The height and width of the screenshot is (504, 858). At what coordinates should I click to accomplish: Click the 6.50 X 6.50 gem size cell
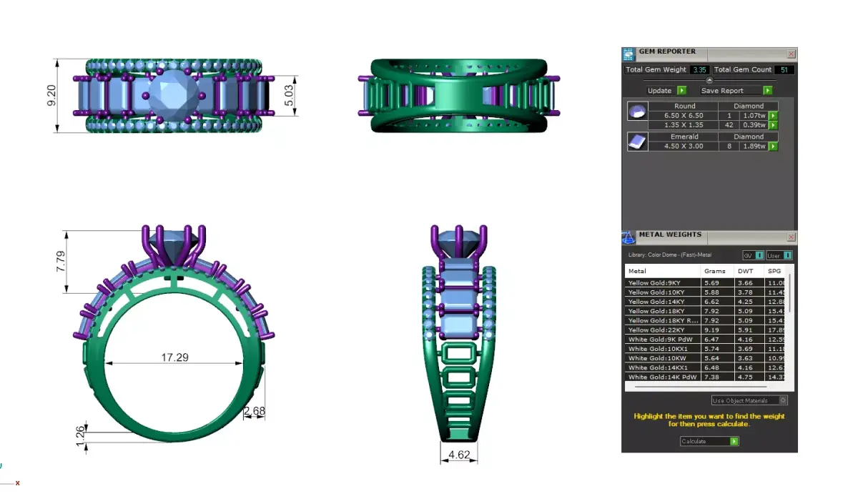click(684, 115)
